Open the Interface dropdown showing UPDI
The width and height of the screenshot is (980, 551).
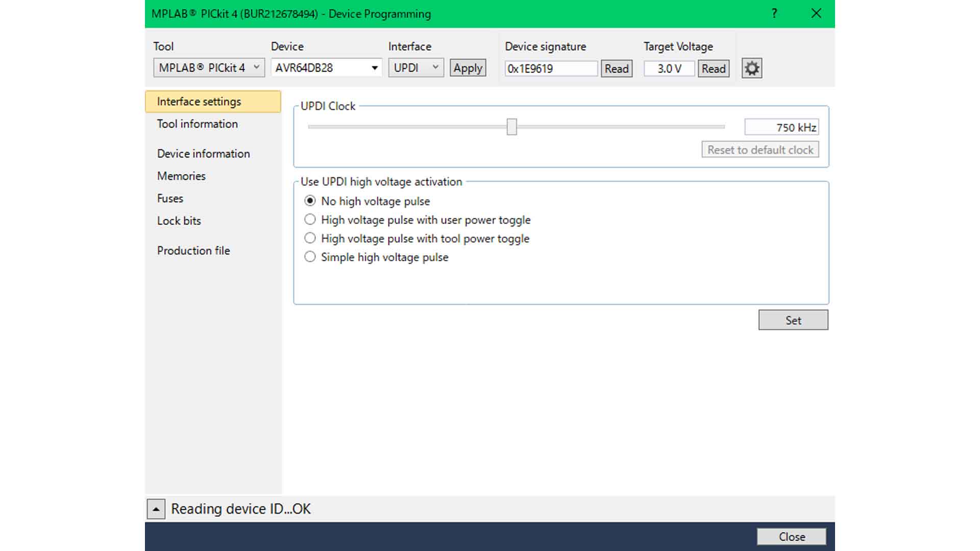(x=416, y=68)
